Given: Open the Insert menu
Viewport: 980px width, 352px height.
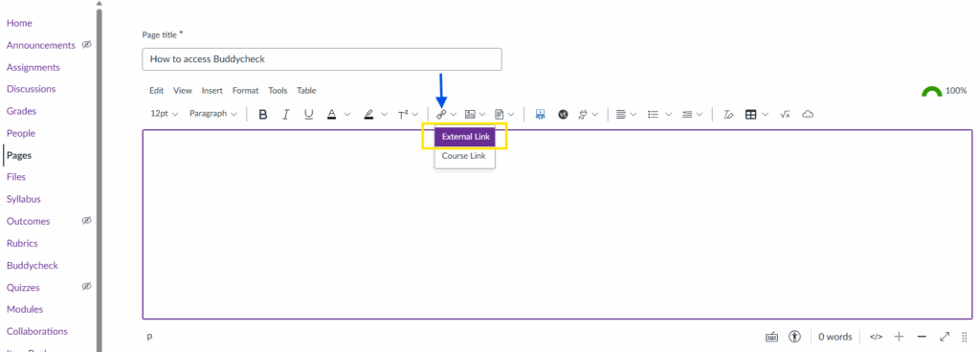Looking at the screenshot, I should [x=212, y=91].
